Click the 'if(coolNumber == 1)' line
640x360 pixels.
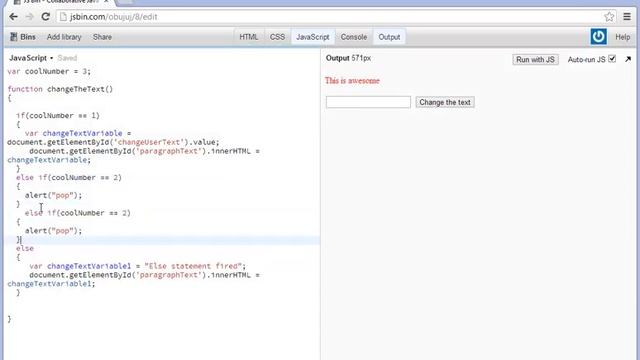click(x=58, y=116)
